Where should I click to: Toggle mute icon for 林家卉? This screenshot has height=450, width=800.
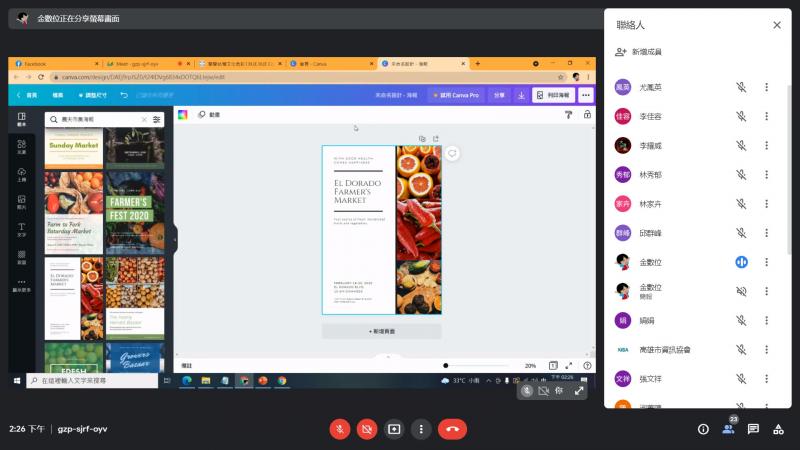741,204
